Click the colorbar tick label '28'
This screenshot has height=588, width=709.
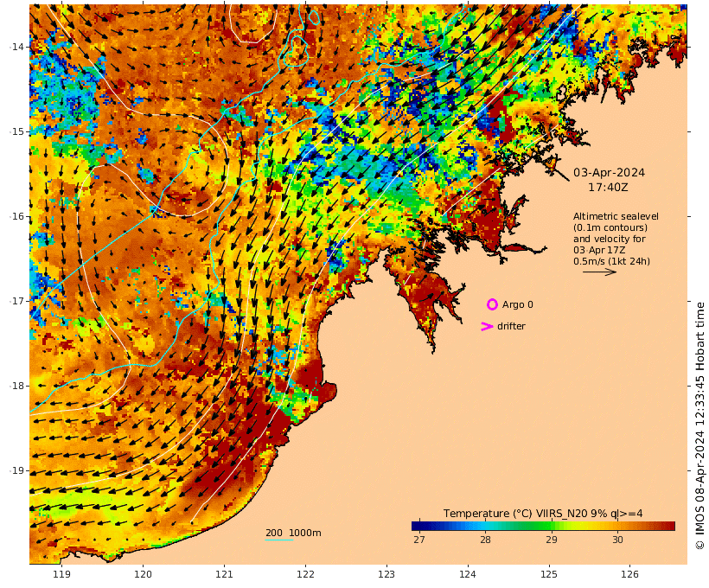[485, 540]
